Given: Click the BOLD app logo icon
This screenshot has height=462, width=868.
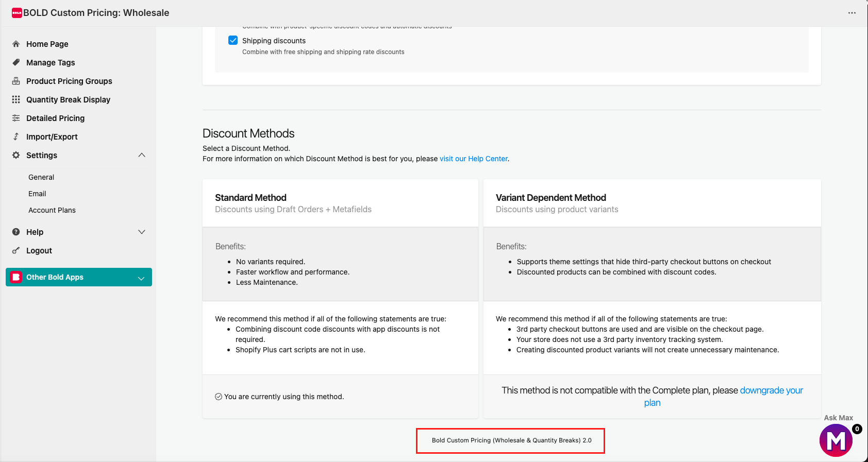Looking at the screenshot, I should (17, 13).
